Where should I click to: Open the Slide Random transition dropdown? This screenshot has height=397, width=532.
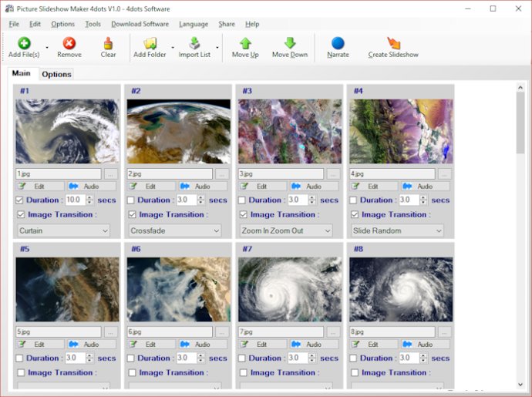397,230
